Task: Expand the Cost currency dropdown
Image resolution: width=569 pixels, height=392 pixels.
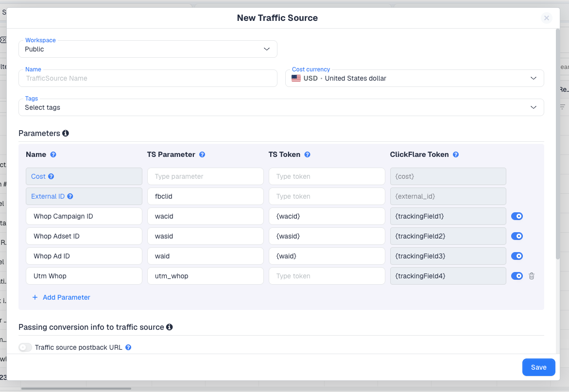Action: point(414,78)
